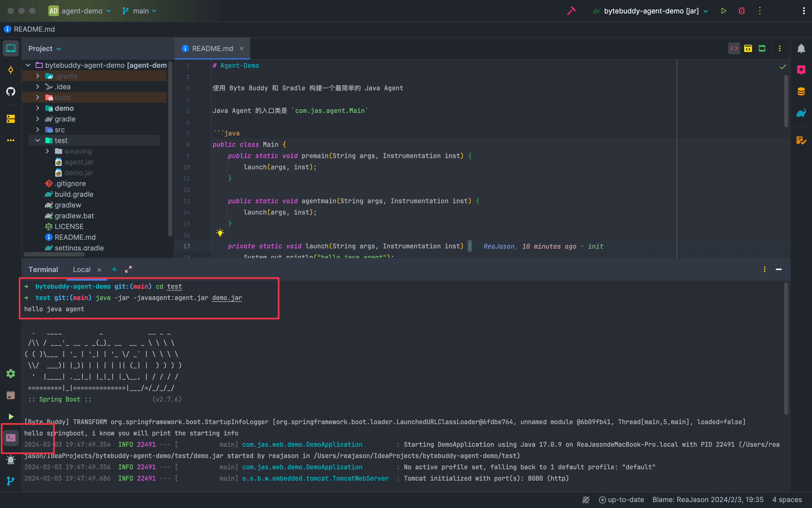
Task: Expand the build folder
Action: coord(38,97)
